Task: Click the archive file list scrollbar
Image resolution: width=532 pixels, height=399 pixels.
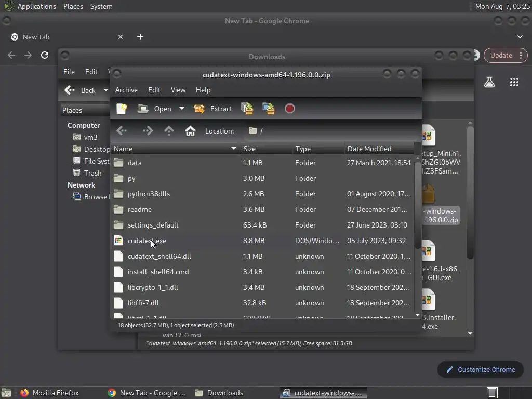Action: [x=418, y=205]
